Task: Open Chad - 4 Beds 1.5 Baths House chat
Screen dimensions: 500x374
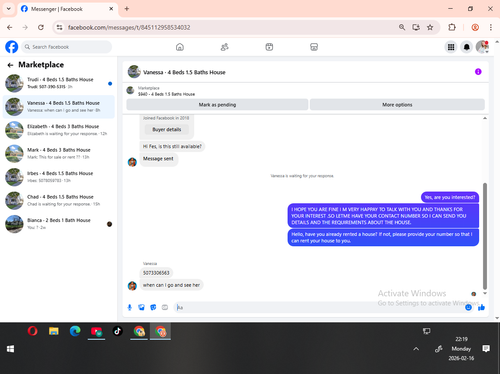Action: (x=59, y=200)
